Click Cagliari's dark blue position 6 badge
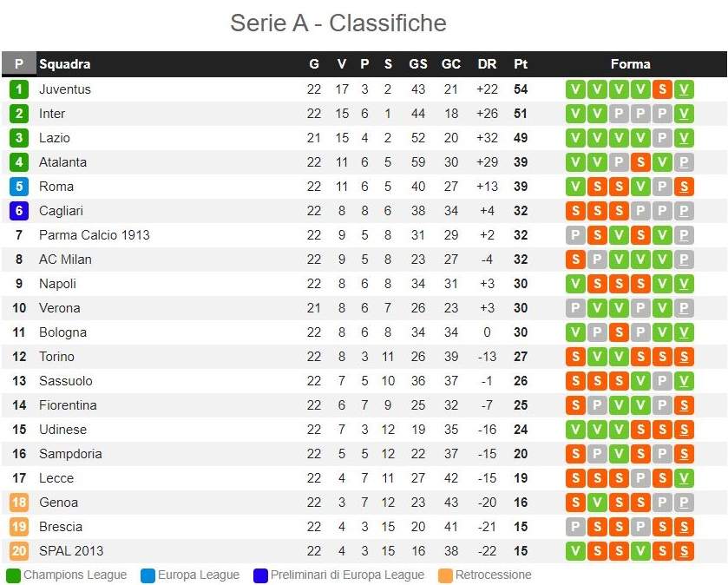 (x=19, y=211)
